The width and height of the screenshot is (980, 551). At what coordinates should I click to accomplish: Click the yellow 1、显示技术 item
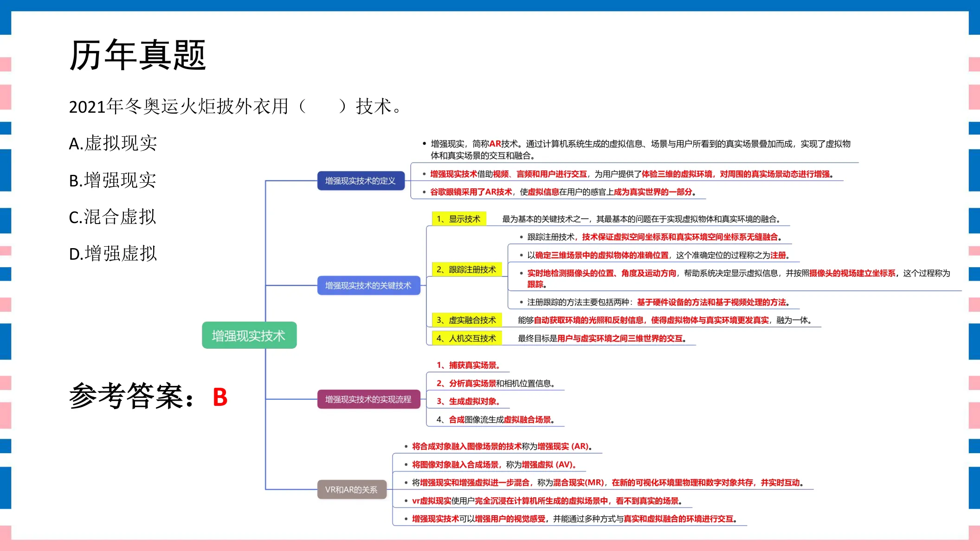point(459,219)
